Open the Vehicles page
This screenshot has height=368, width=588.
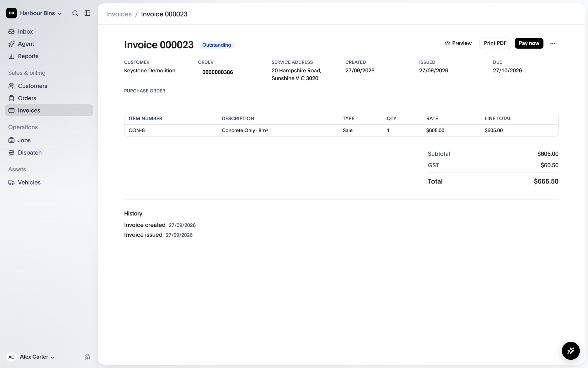click(49, 183)
